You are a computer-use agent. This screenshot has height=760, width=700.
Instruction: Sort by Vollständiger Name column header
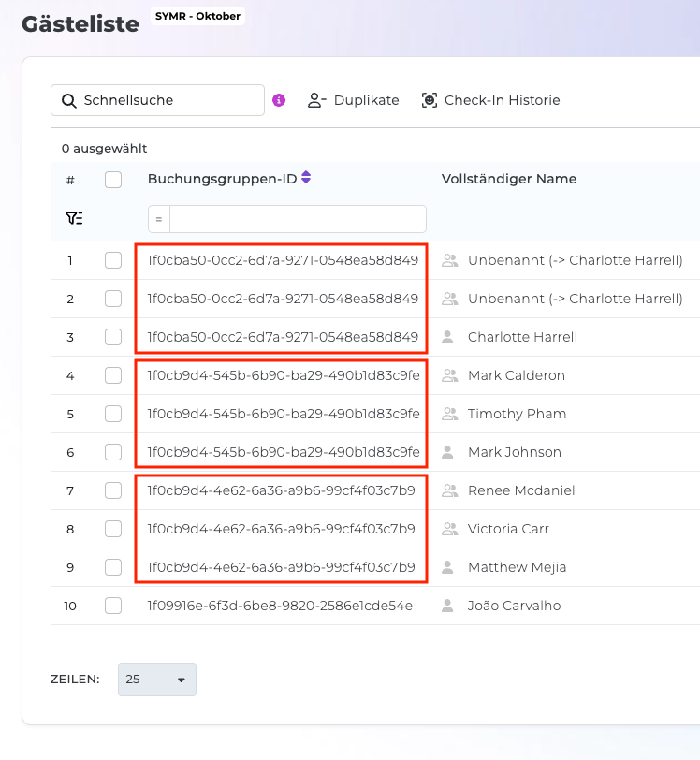tap(508, 179)
